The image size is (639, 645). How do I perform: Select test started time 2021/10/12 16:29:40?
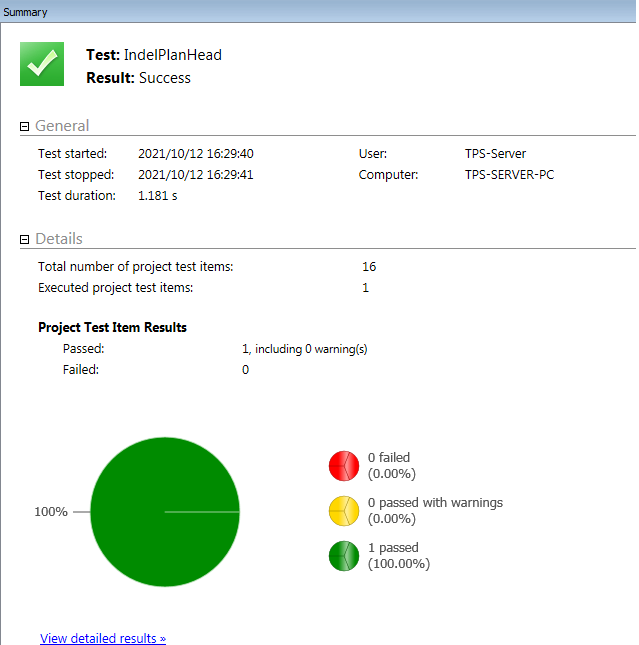(x=196, y=153)
